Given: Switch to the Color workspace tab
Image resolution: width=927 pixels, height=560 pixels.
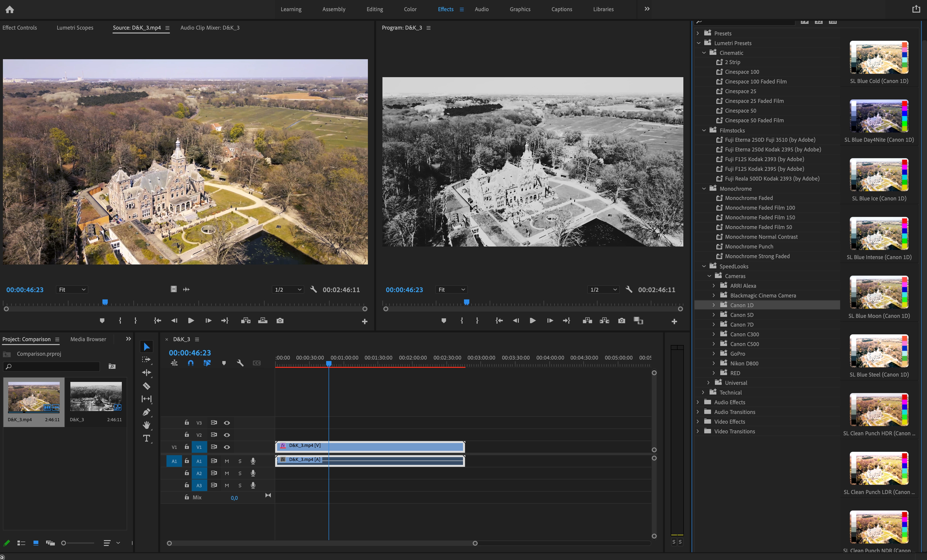Looking at the screenshot, I should (410, 9).
